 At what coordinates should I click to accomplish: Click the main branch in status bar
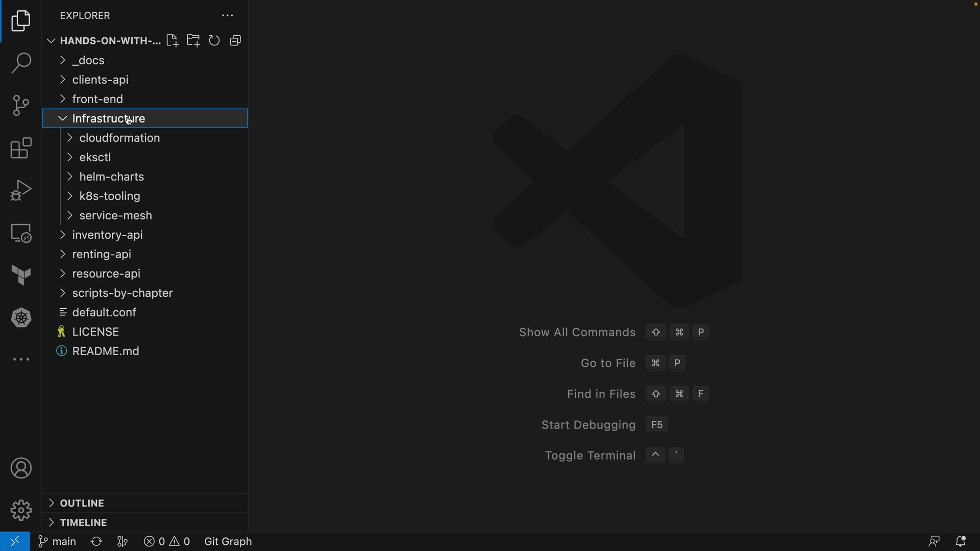pos(57,541)
